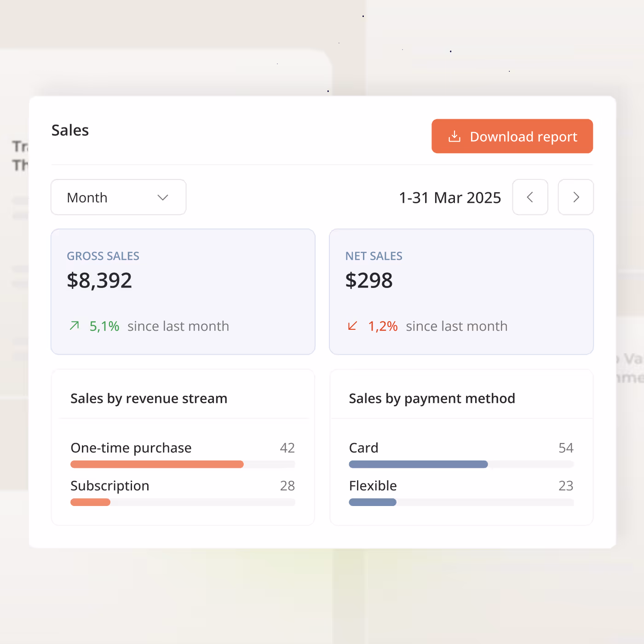
Task: Click the 1,2% decline percentage
Action: (x=383, y=326)
